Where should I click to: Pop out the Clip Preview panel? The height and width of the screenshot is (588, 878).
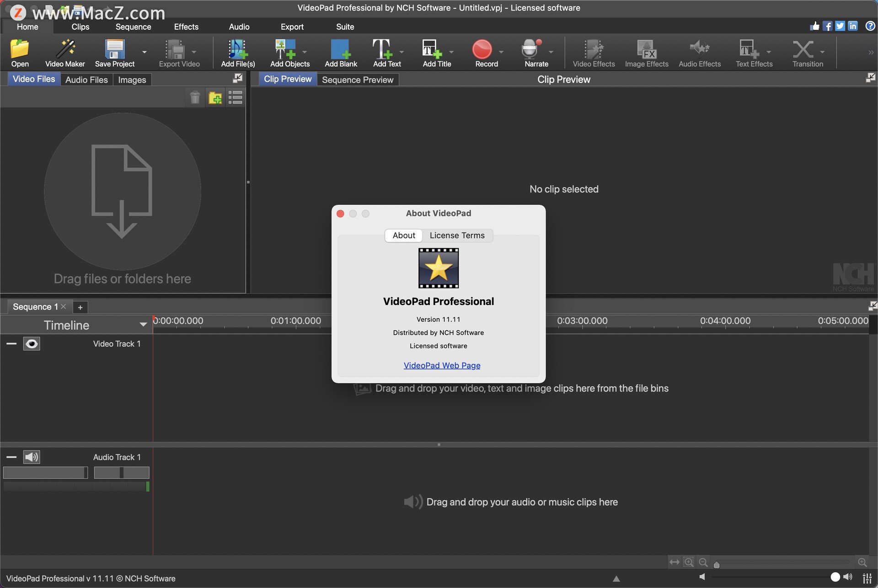point(870,78)
